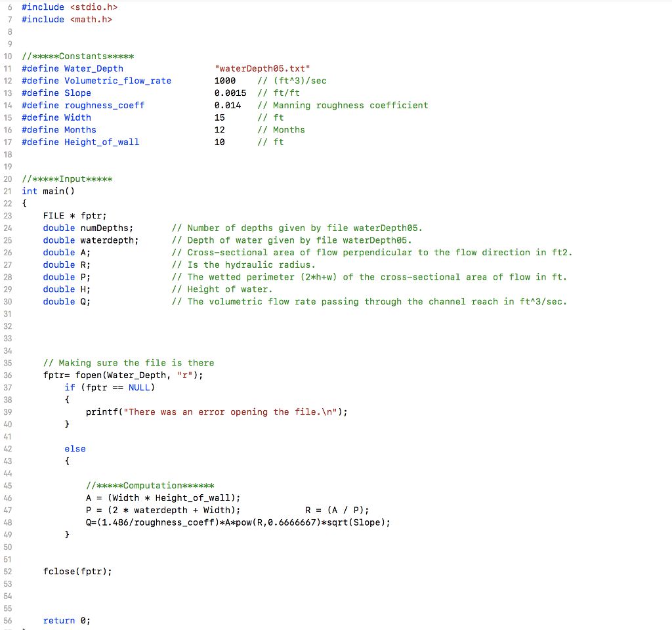Click the A = (Width * Height_of_wall); statement

point(163,498)
